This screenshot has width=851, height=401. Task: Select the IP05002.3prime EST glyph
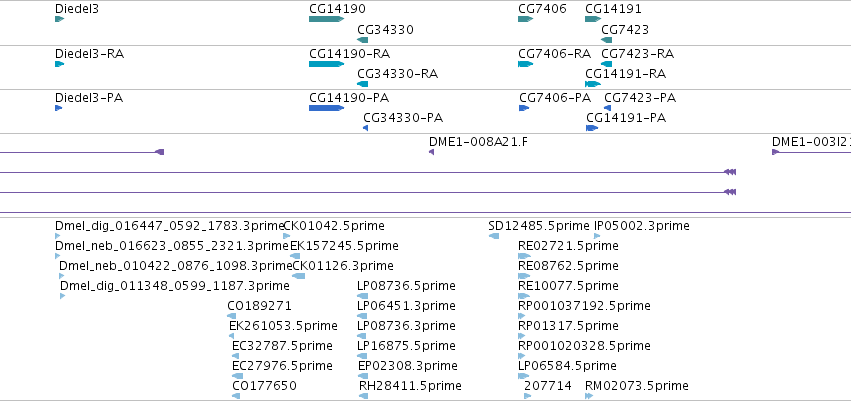pyautogui.click(x=597, y=236)
